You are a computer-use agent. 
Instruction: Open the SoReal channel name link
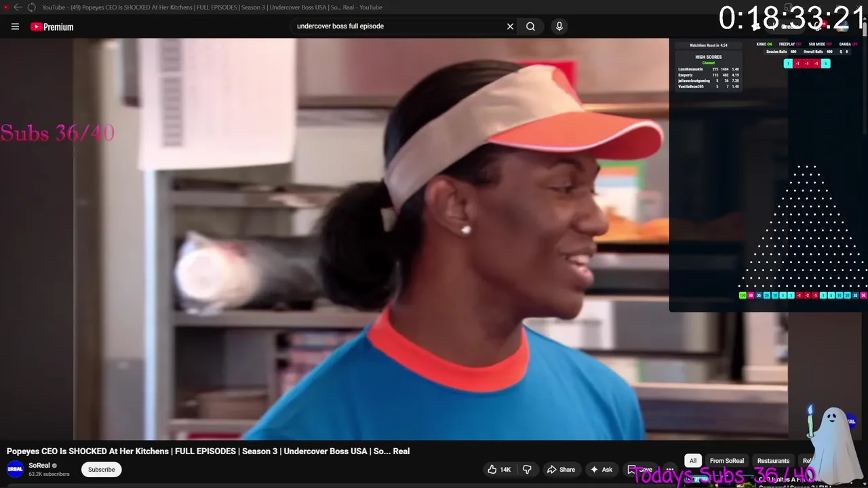pos(39,466)
